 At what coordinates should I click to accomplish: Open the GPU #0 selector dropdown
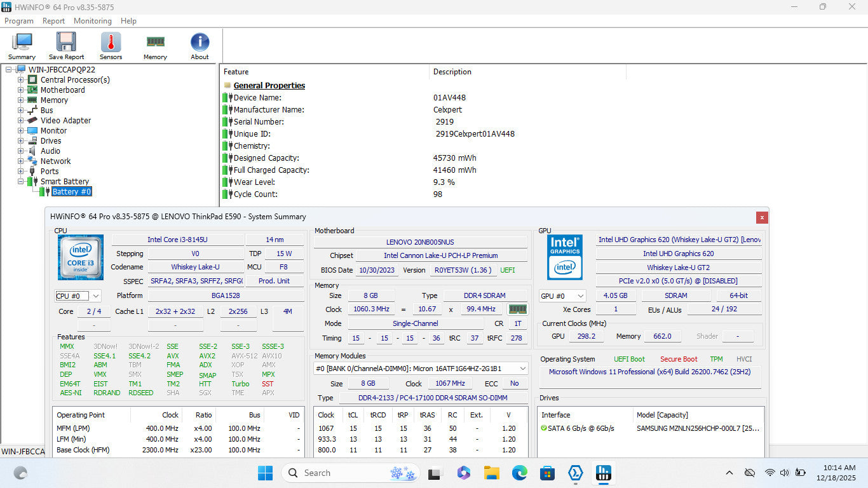coord(562,296)
